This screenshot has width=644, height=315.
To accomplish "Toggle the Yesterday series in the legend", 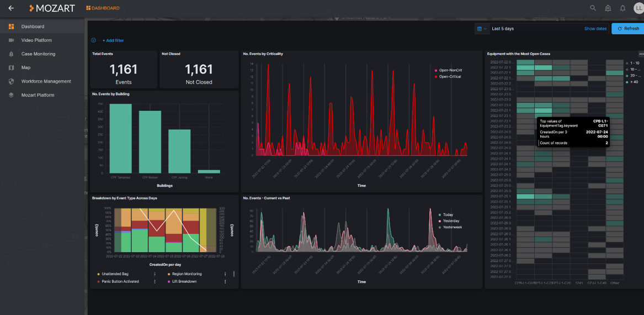I will tap(450, 221).
